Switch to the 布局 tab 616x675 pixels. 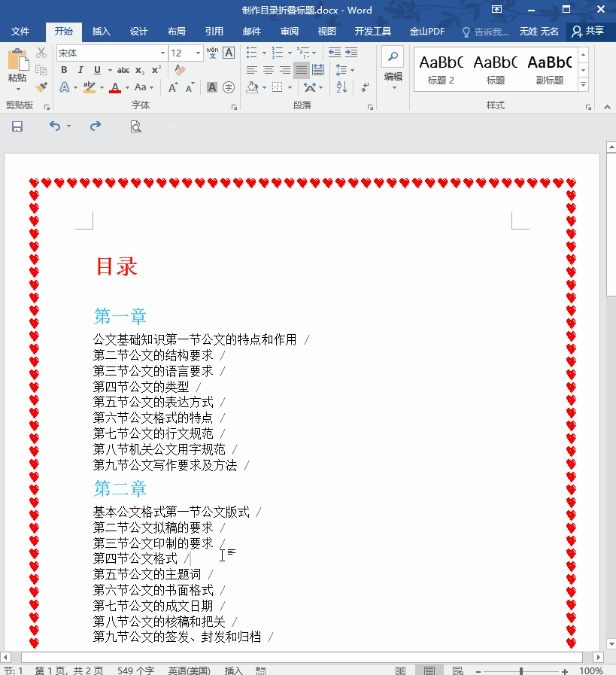(176, 32)
